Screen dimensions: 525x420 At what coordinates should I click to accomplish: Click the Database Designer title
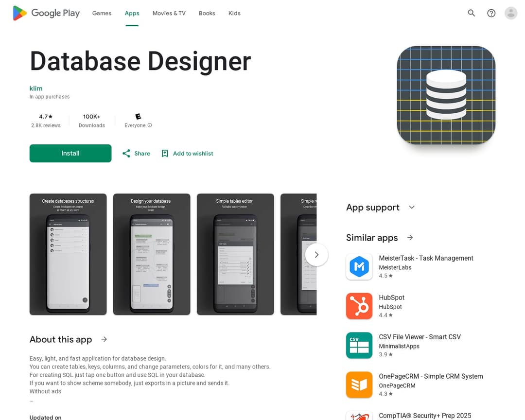click(x=140, y=61)
